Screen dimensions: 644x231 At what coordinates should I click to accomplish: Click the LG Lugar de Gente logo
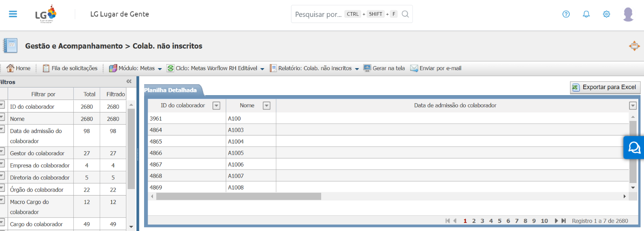[46, 14]
